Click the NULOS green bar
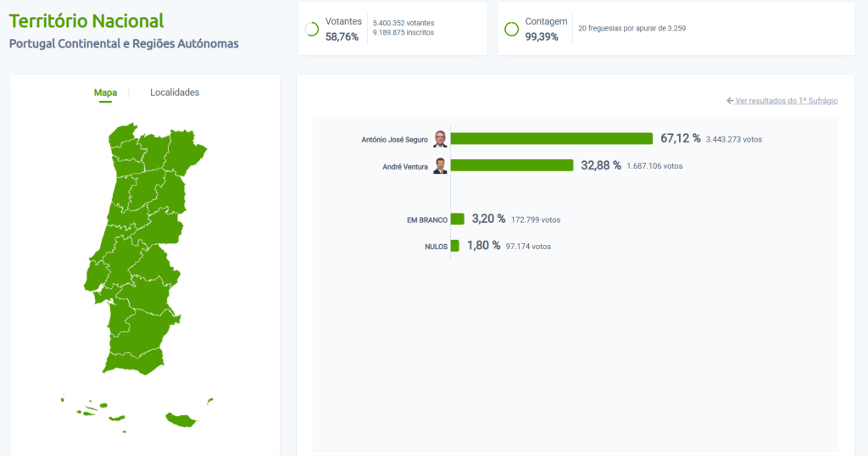The image size is (868, 456). pos(455,246)
